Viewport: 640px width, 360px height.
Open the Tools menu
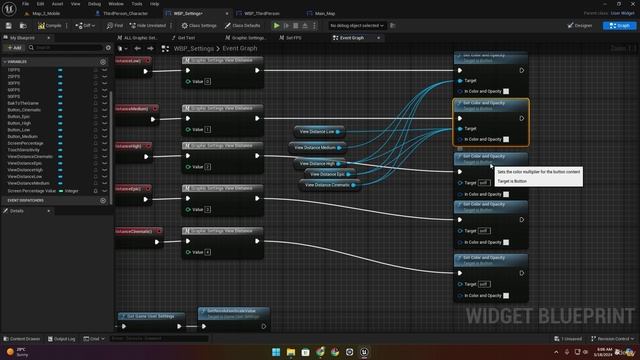point(137,4)
